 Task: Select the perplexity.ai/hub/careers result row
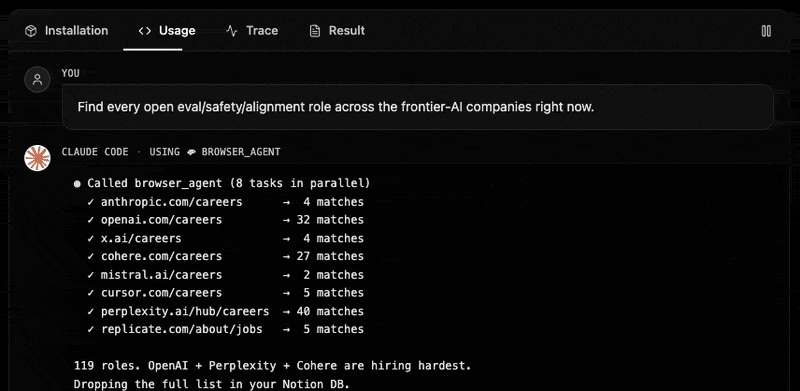click(226, 311)
